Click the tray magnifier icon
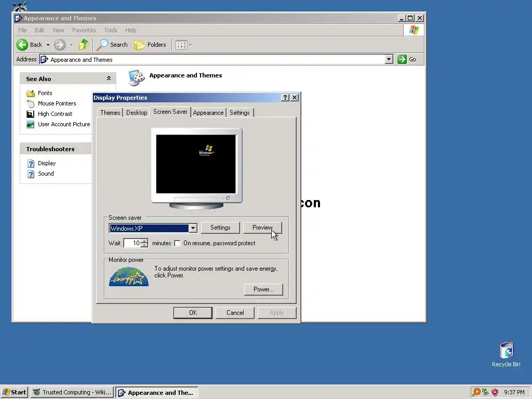The height and width of the screenshot is (399, 532). tap(476, 392)
